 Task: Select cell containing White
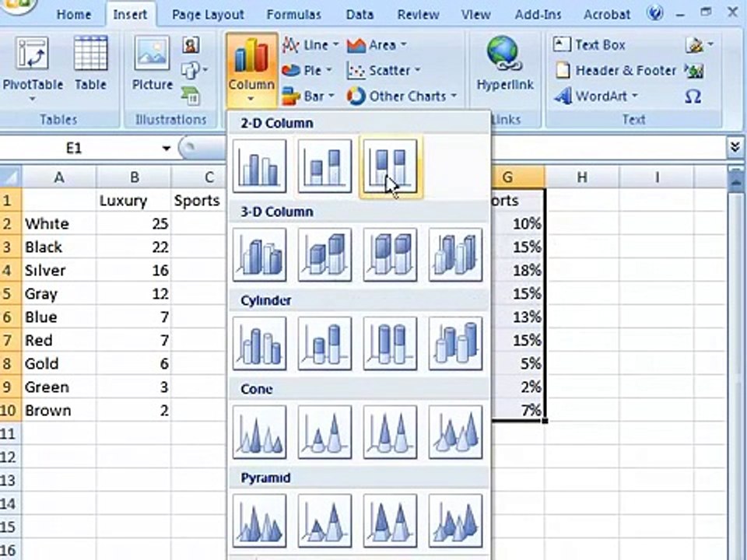59,223
